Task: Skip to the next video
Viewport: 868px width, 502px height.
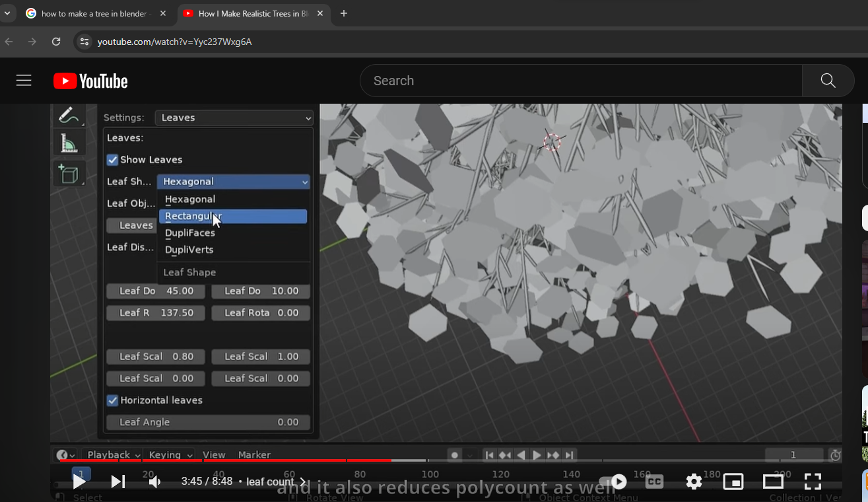Action: coord(118,482)
